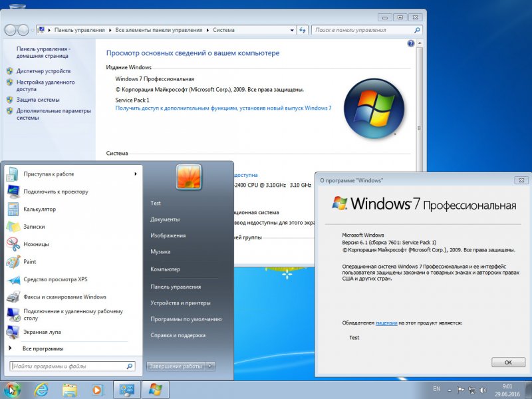Open Защита системы link
The image size is (532, 399).
[x=38, y=100]
